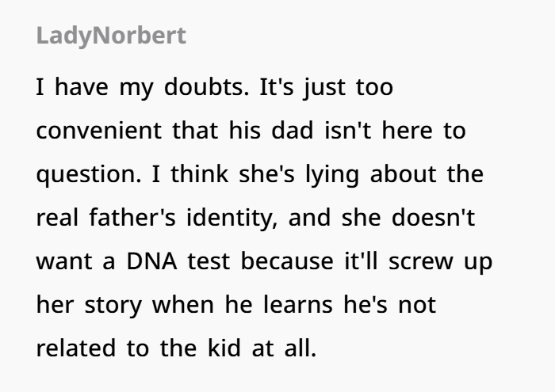Click the word "think" in the comment
The width and height of the screenshot is (555, 392).
click(199, 174)
